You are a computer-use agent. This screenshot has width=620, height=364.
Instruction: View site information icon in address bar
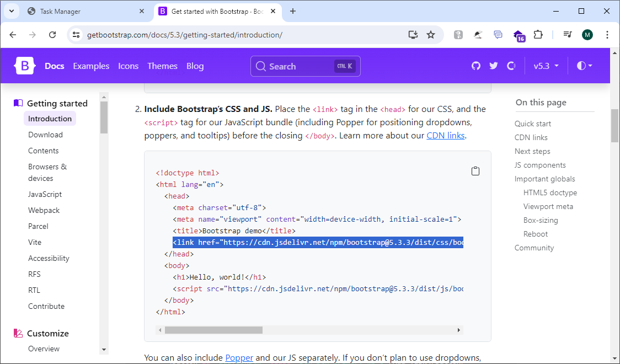coord(76,35)
